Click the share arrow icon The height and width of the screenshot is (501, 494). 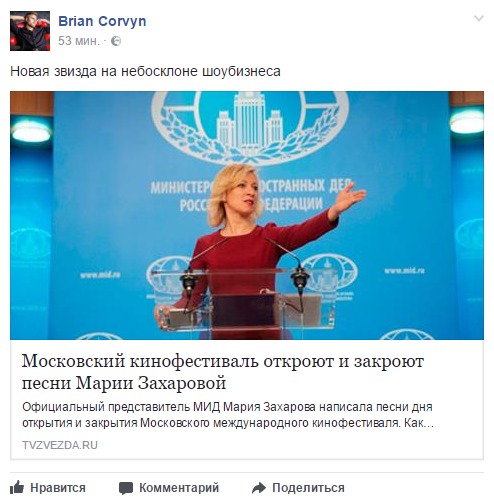point(259,488)
